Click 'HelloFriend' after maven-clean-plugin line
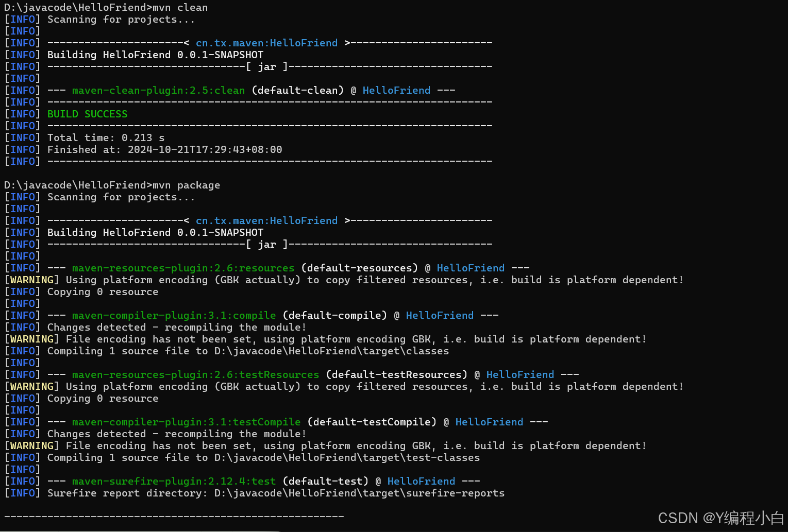This screenshot has width=788, height=532. (397, 91)
